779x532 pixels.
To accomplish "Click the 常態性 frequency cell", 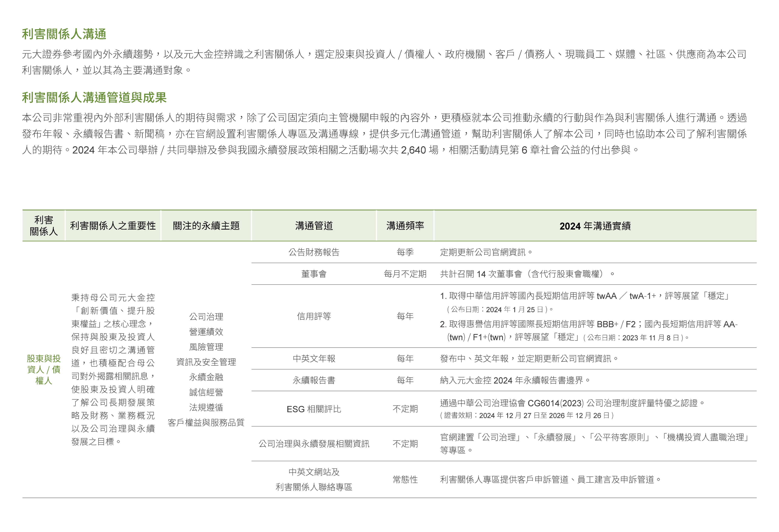I will 405,480.
